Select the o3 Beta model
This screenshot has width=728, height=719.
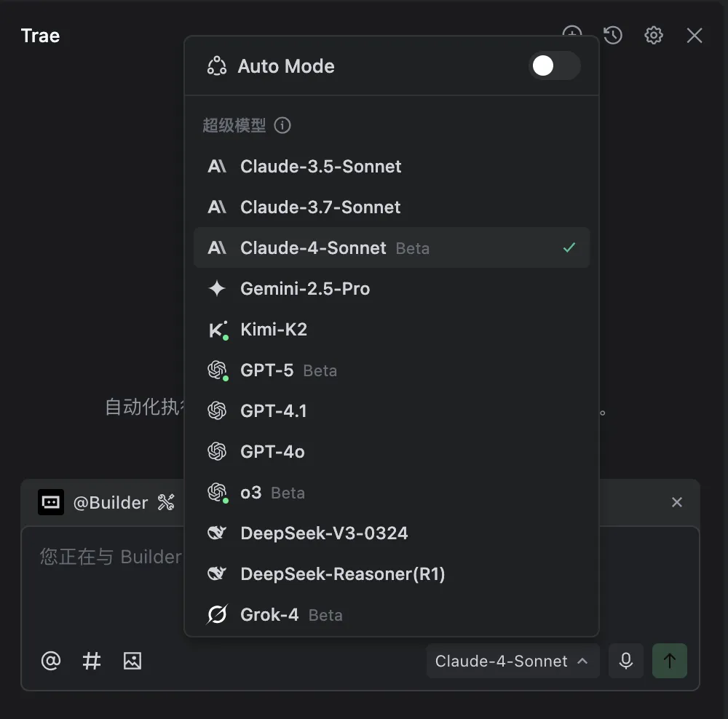click(251, 492)
